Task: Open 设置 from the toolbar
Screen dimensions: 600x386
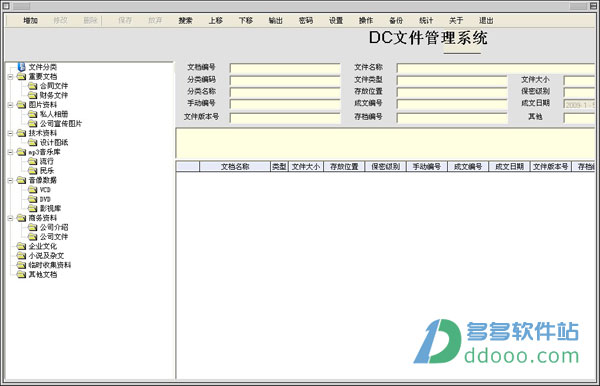Action: (x=336, y=21)
